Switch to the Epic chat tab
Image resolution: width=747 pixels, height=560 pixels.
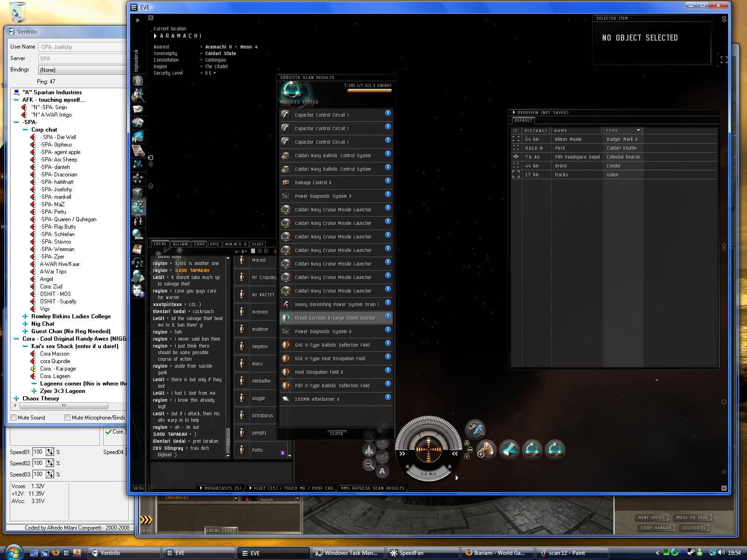[x=215, y=244]
